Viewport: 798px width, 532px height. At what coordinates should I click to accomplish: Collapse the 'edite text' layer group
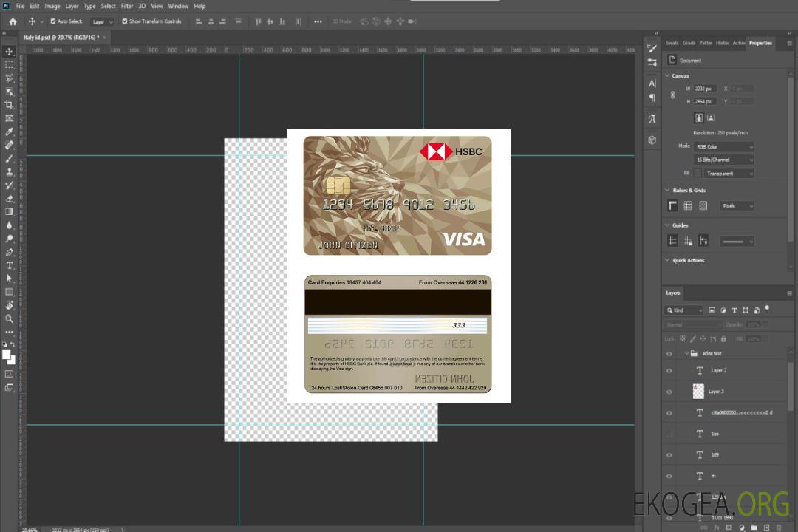(x=686, y=353)
